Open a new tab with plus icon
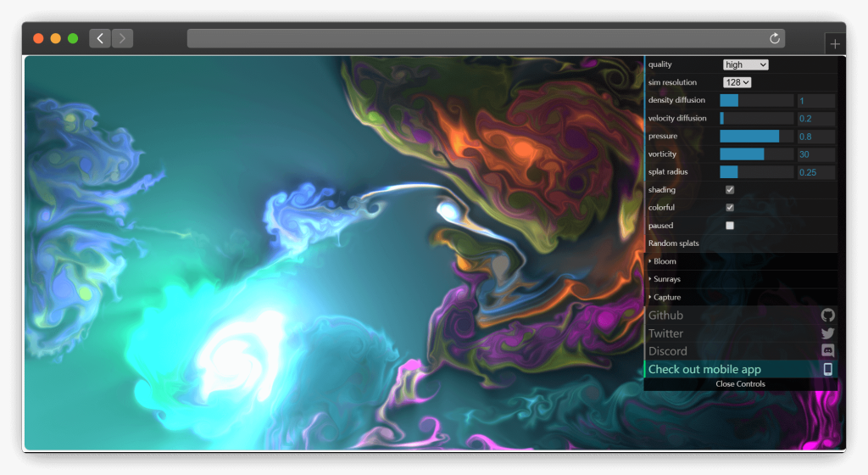The width and height of the screenshot is (868, 475). (835, 44)
